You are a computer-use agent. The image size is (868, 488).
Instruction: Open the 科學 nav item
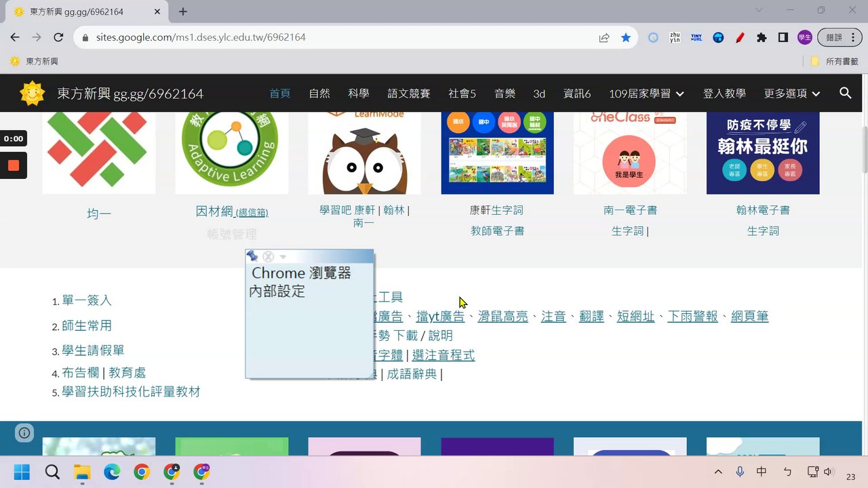click(359, 94)
